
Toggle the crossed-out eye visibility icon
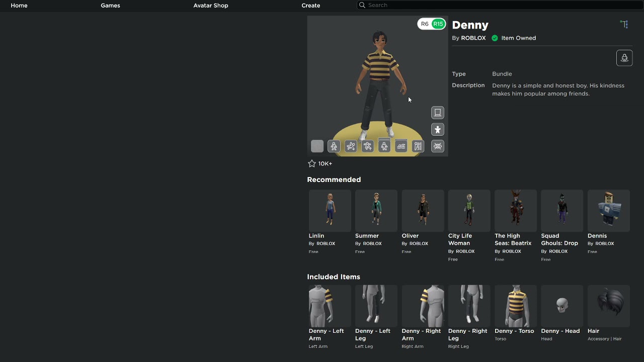438,146
